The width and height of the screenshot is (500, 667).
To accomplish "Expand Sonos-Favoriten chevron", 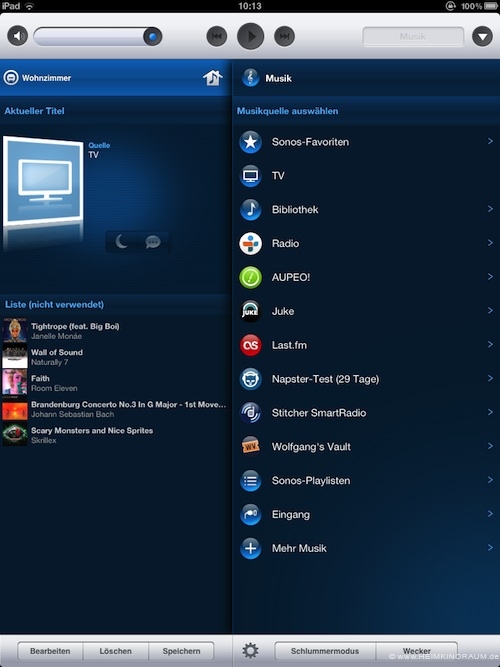I will coord(490,141).
